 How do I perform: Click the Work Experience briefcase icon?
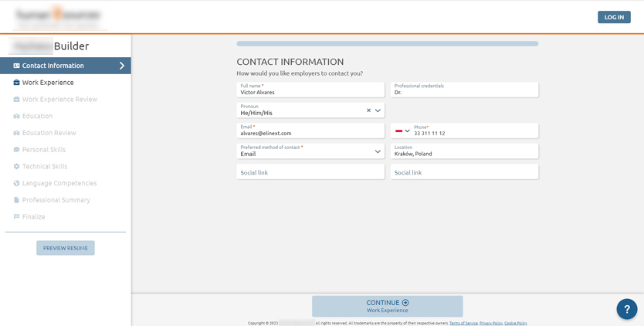click(16, 83)
